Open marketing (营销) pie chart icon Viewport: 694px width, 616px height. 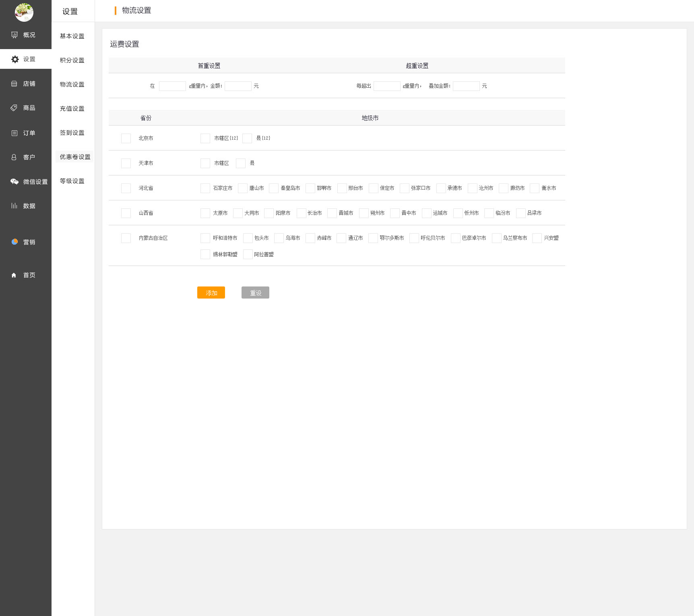14,242
